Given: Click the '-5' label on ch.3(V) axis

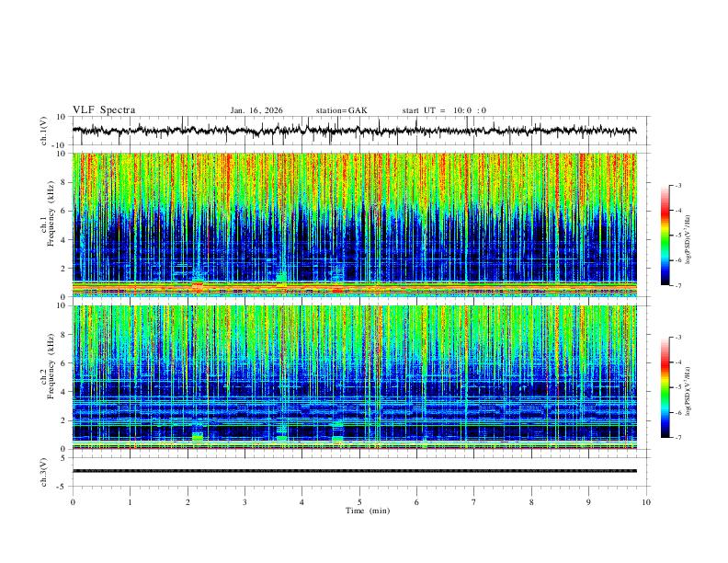Looking at the screenshot, I should coord(63,487).
